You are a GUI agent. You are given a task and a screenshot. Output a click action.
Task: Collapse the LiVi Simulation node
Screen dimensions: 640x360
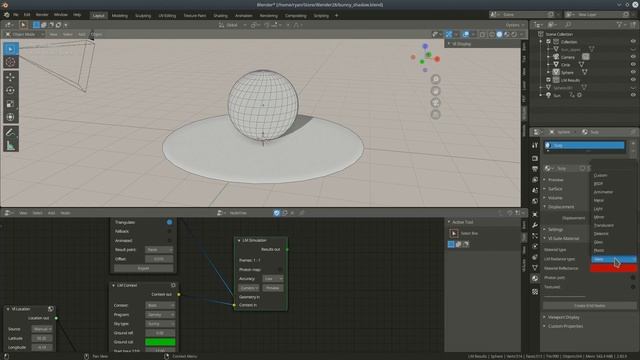point(239,240)
